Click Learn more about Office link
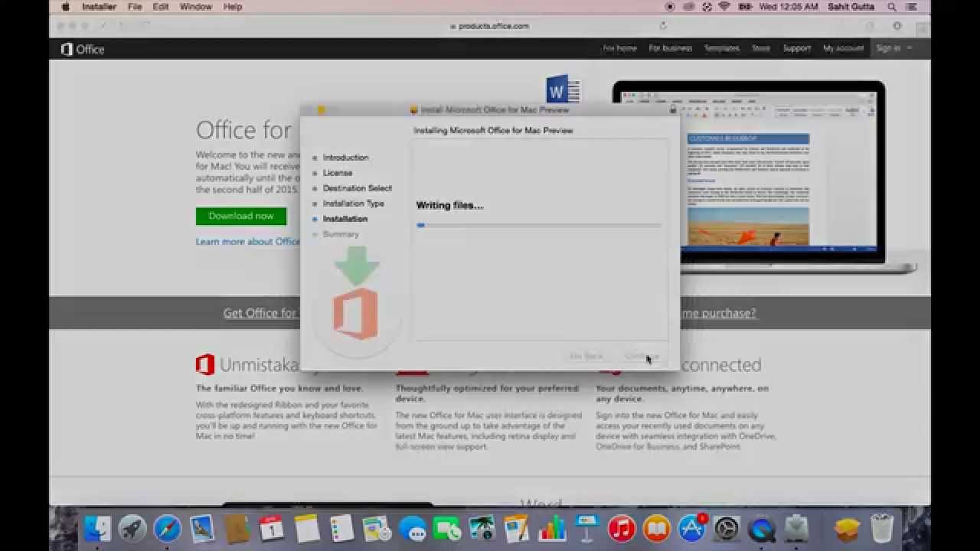Viewport: 980px width, 551px height. (x=248, y=242)
